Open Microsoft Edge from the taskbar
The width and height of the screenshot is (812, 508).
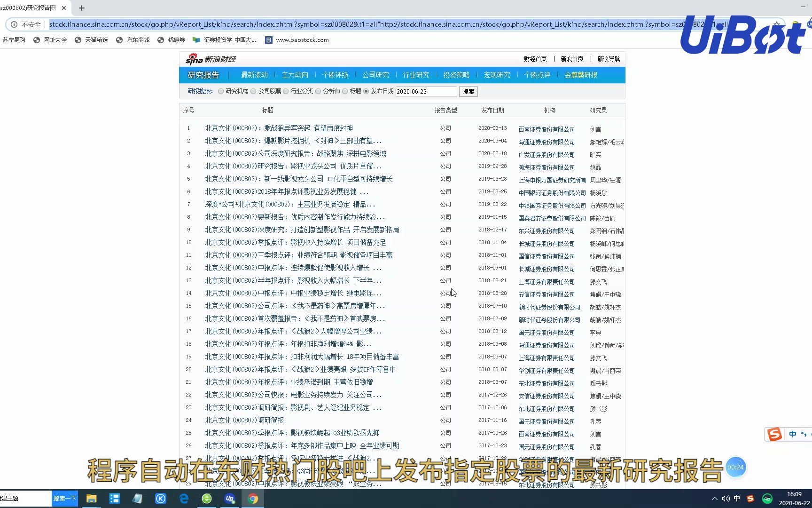tap(184, 499)
